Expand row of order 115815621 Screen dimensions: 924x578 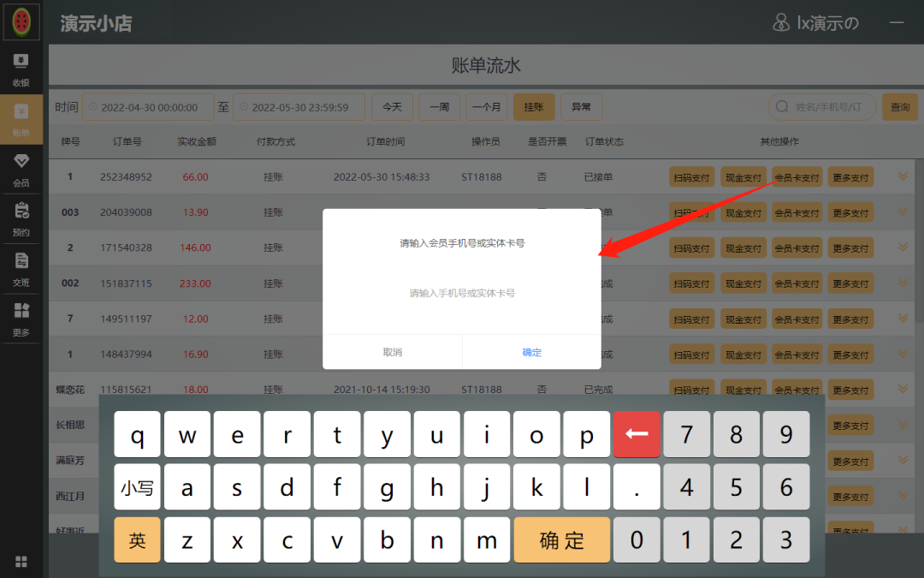(903, 389)
